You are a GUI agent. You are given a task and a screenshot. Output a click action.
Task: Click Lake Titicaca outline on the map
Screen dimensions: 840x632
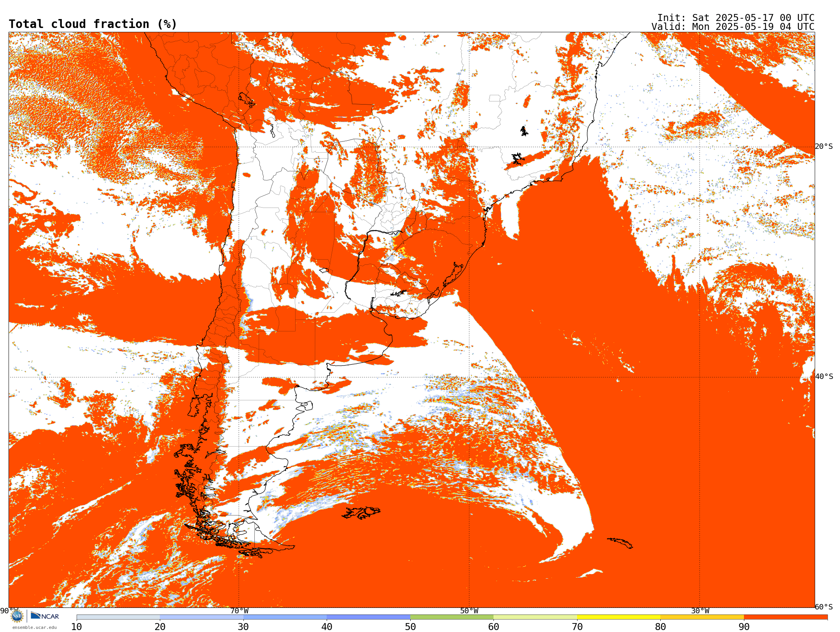pyautogui.click(x=247, y=100)
